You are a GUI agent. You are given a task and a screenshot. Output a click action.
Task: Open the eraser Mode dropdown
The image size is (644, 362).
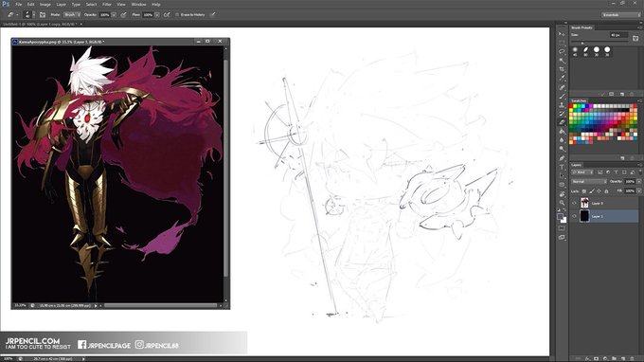(x=72, y=15)
